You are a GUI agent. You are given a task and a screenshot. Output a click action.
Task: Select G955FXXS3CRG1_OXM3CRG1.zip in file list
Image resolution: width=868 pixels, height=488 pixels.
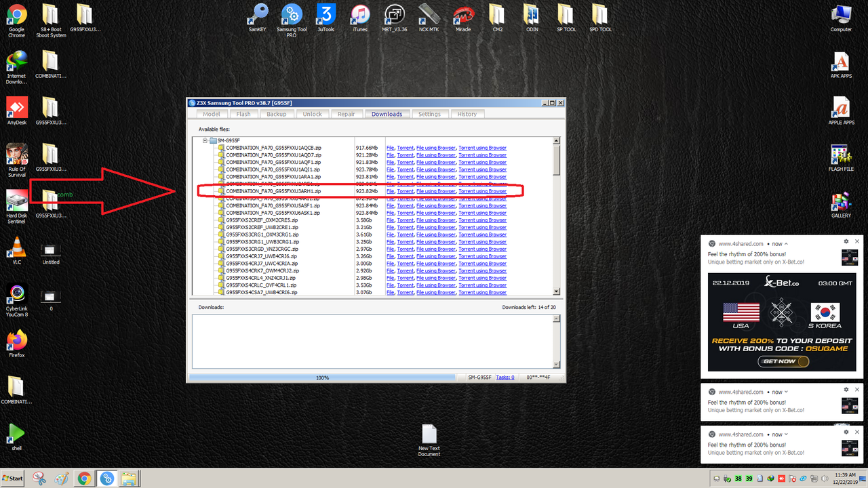click(262, 235)
